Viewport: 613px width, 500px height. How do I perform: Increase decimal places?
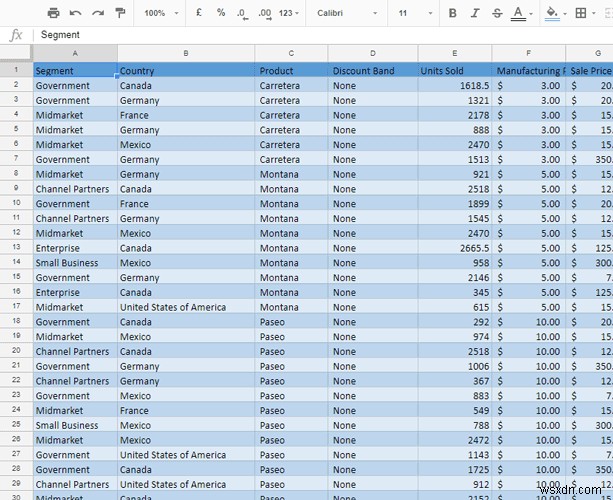click(x=265, y=14)
